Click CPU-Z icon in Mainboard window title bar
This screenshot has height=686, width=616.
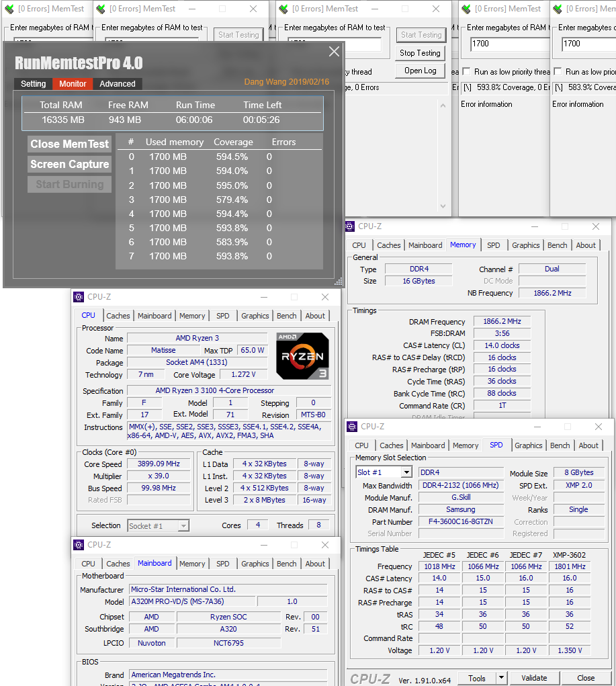pos(79,544)
